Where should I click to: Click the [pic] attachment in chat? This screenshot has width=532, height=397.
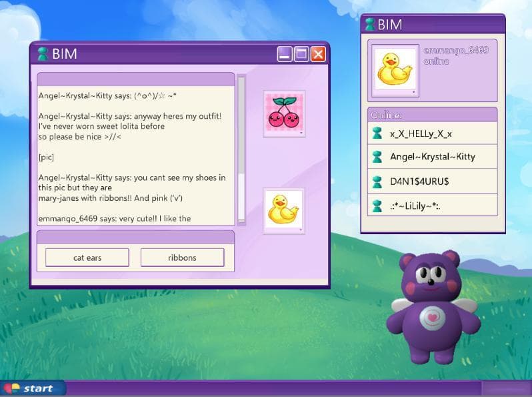pos(46,157)
